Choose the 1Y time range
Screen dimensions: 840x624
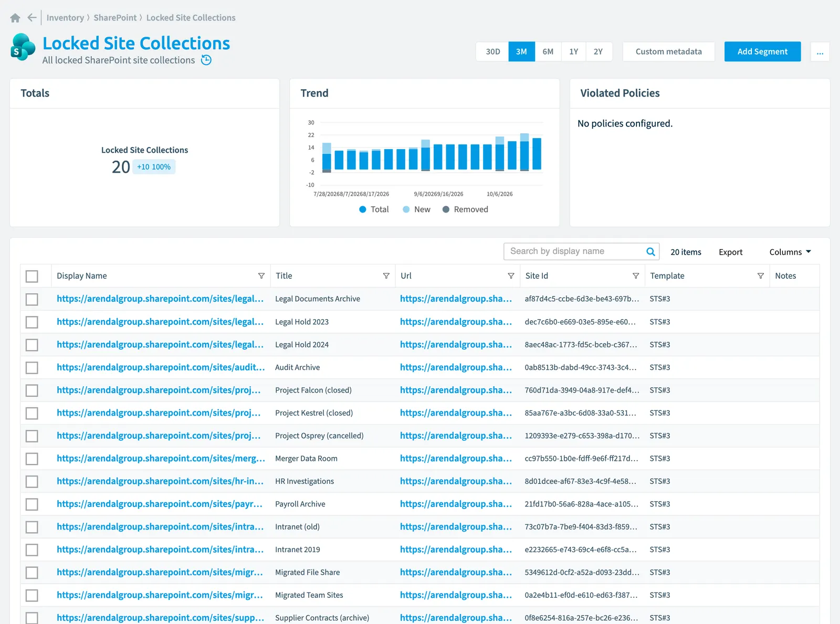point(574,51)
